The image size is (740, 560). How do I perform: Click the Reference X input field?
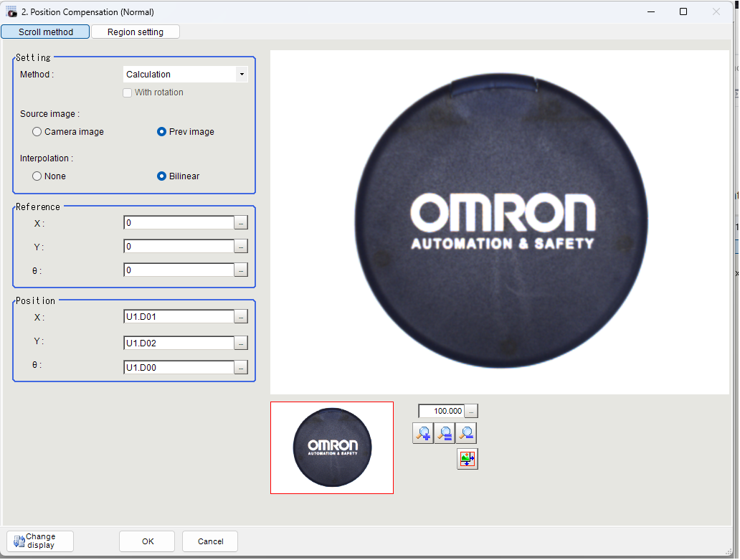click(179, 223)
